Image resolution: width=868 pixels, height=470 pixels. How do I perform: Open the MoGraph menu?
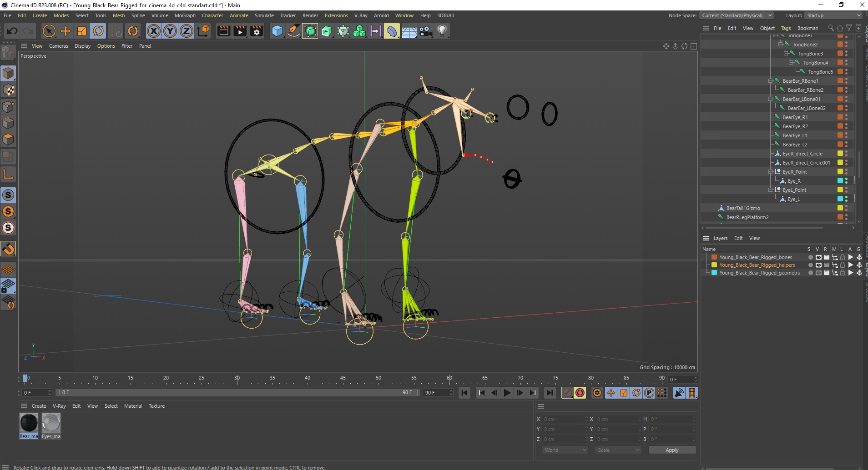click(x=185, y=15)
